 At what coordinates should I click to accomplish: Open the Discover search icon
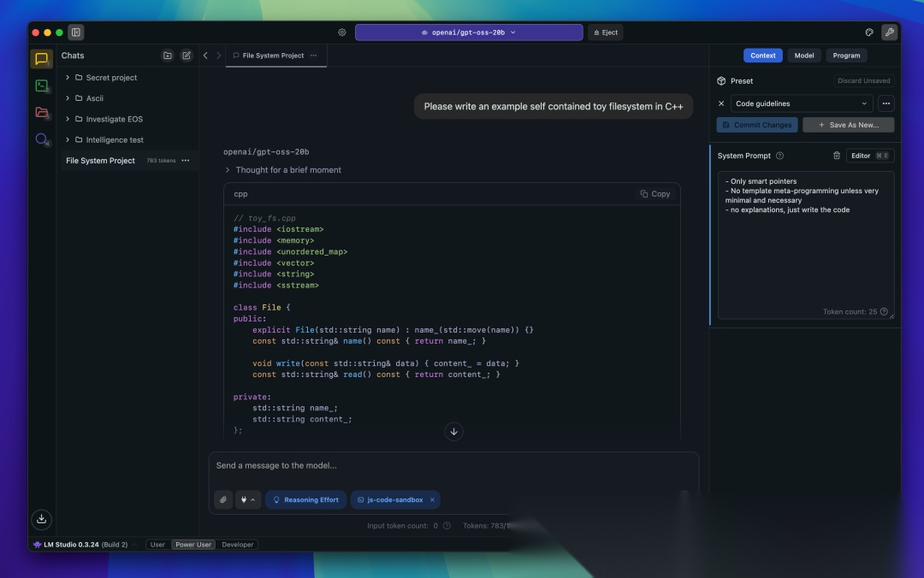pos(41,139)
